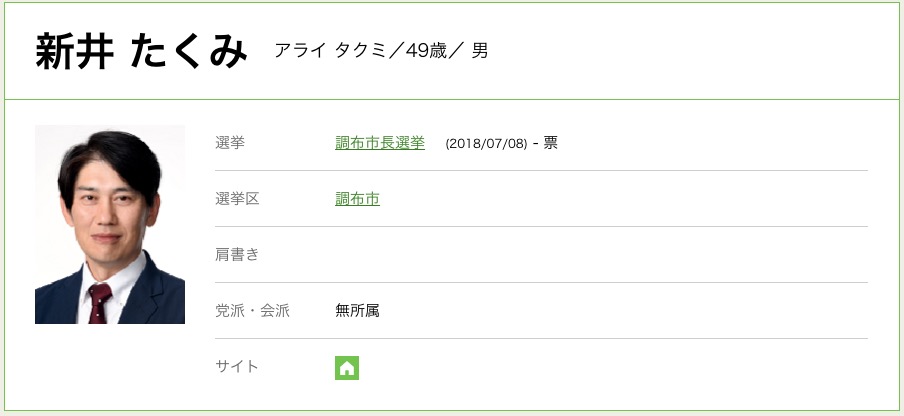Click the gender text 男
Viewport: 904px width, 416px height.
point(480,51)
